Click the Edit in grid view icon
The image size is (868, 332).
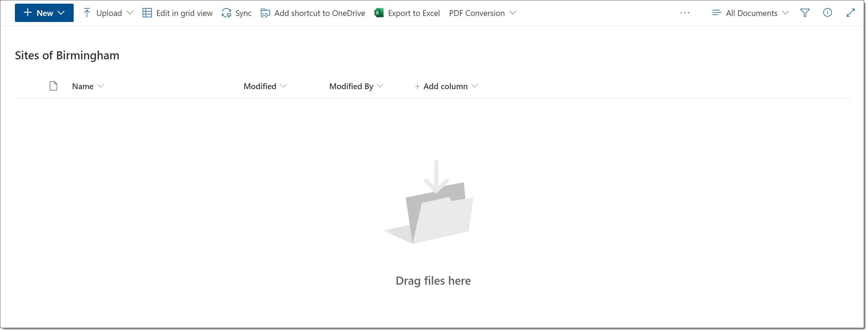pyautogui.click(x=147, y=13)
